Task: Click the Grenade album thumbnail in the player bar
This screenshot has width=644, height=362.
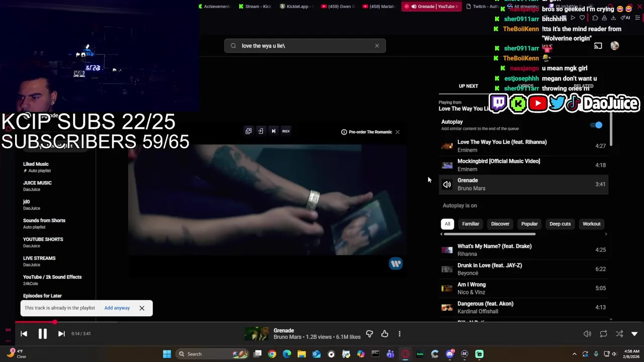Action: [257, 334]
